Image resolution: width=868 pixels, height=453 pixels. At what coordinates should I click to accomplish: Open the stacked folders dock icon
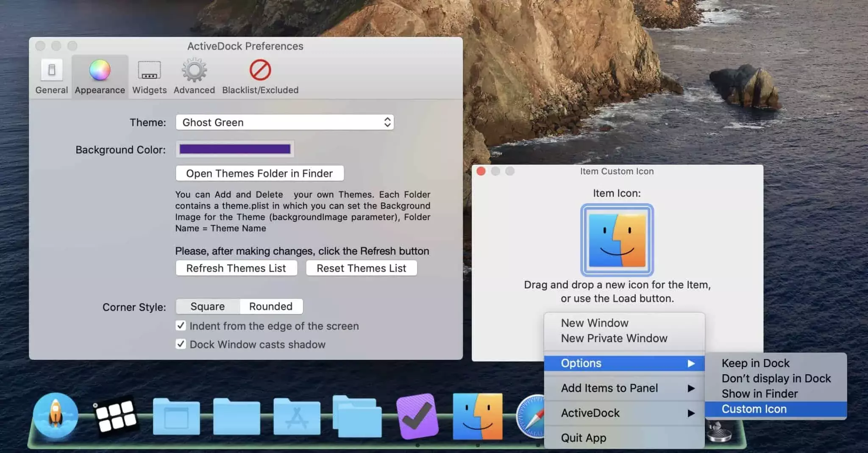(357, 416)
